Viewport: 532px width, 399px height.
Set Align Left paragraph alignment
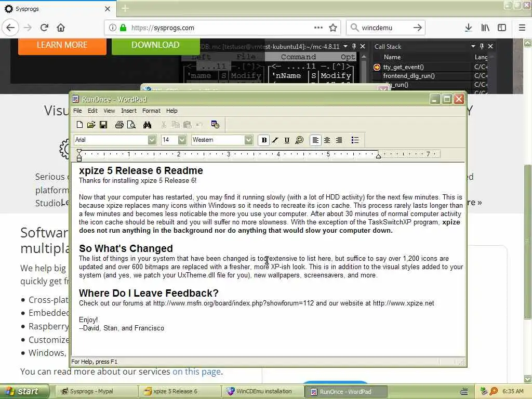click(315, 140)
